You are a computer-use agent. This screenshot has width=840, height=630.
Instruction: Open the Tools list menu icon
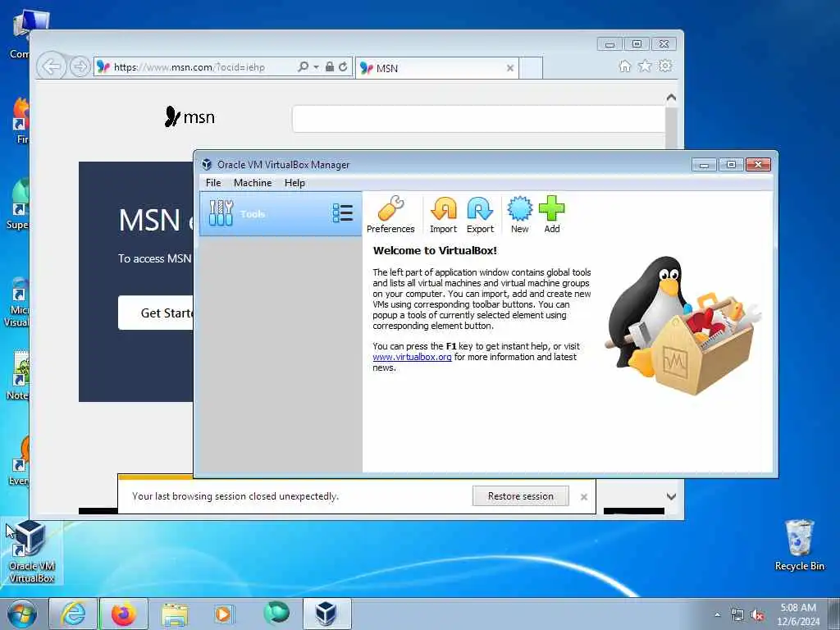[343, 213]
